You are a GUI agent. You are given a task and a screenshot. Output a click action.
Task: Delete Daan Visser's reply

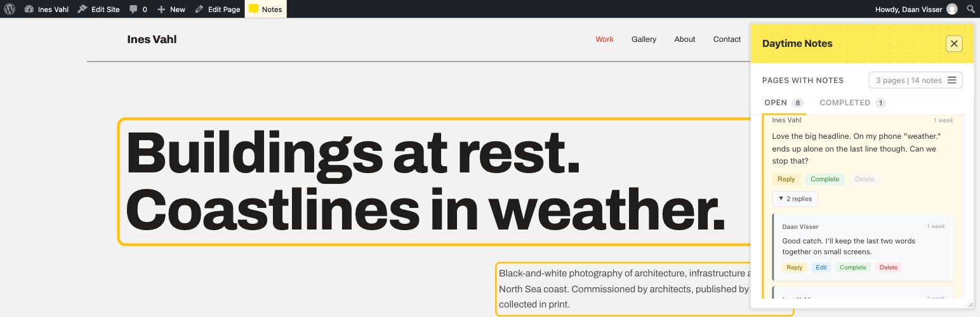(x=889, y=268)
